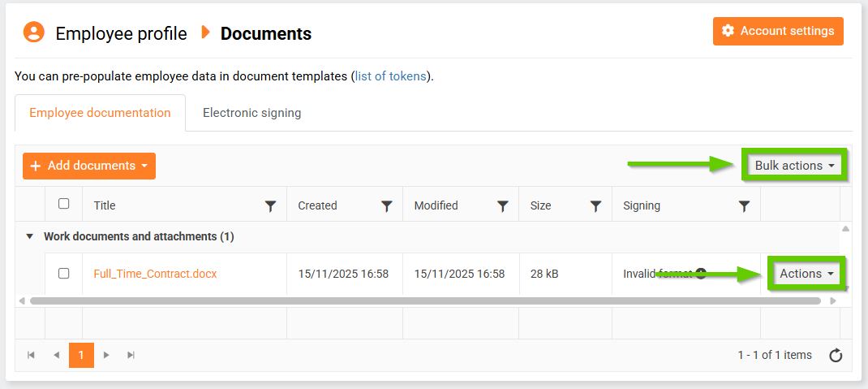Collapse Work documents and attachments group
This screenshot has height=389, width=868.
pos(30,236)
